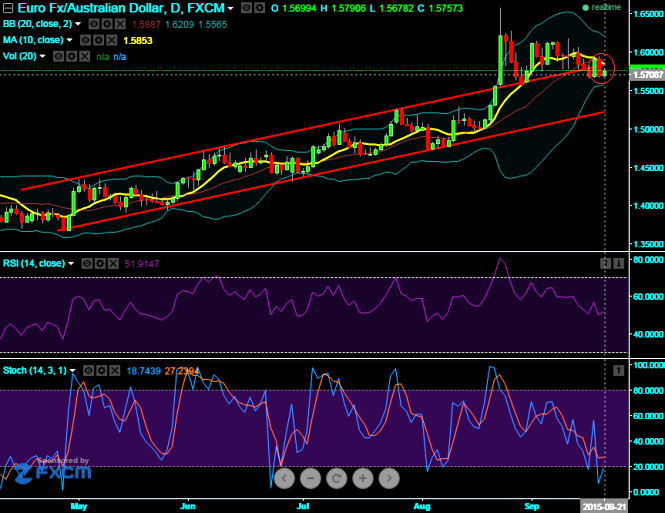Zoom in with the plus navigation button

pos(363,478)
